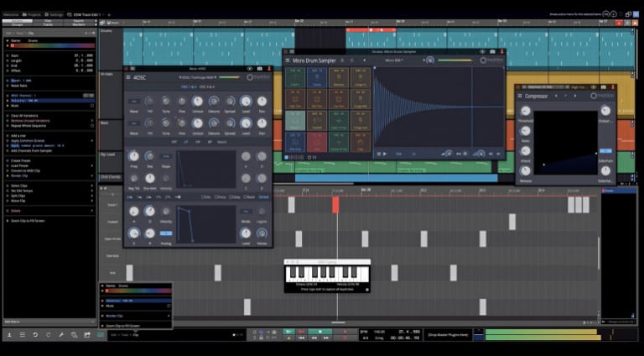Open the Micro Drum Sampler hamburger menu
The width and height of the screenshot is (644, 356).
click(x=287, y=60)
